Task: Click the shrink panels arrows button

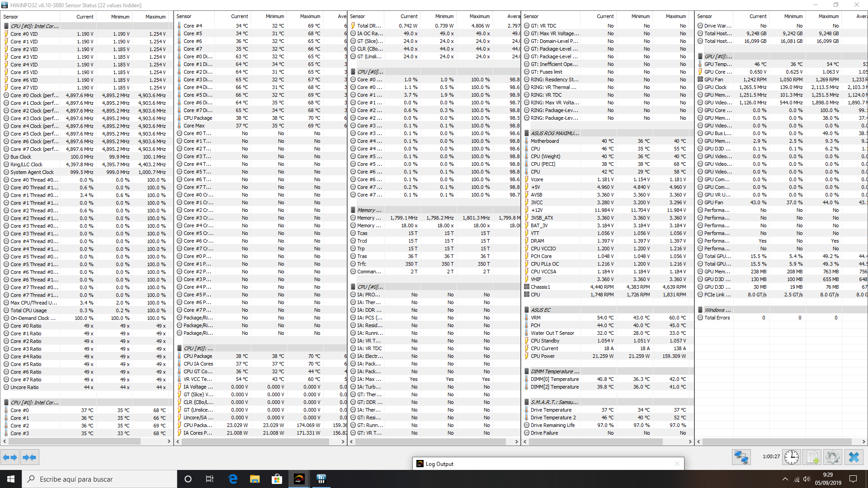Action: [29, 457]
